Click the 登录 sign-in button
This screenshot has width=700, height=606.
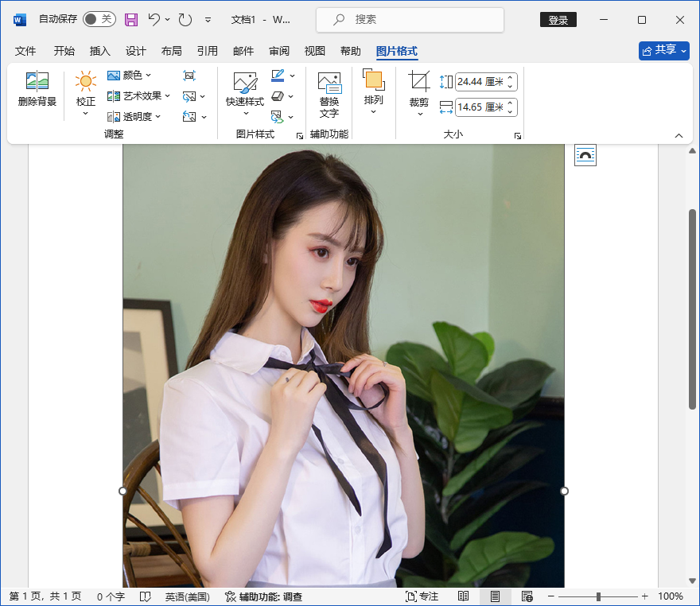(558, 19)
